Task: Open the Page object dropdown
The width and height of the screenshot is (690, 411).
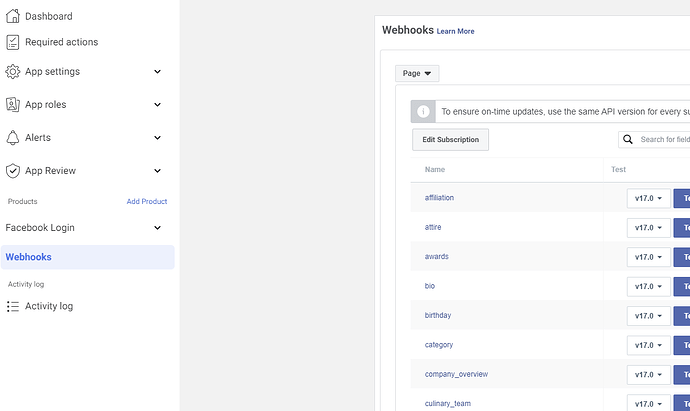Action: (x=417, y=73)
